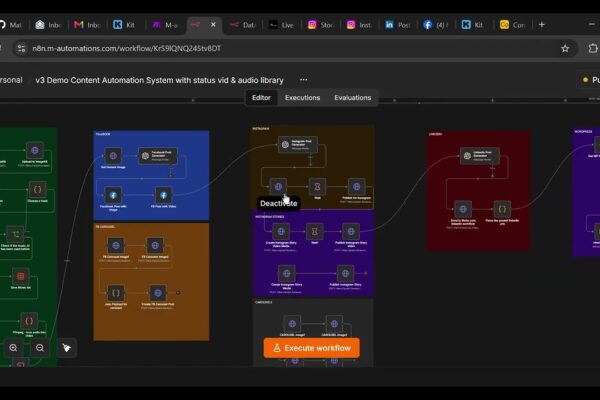The image size is (600, 400).
Task: Select the Choose a track code node
Action: pyautogui.click(x=37, y=189)
